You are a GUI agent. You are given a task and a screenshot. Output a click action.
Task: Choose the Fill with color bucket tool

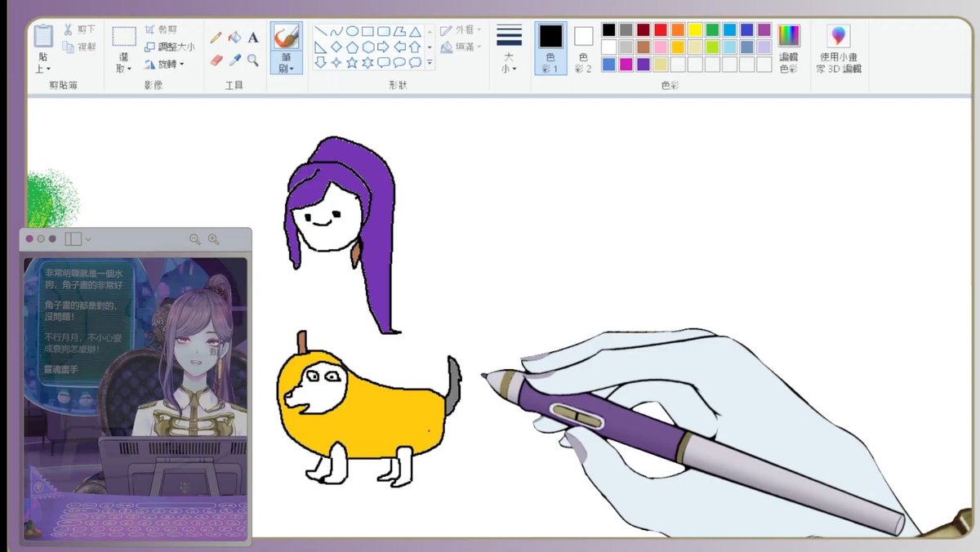coord(234,38)
